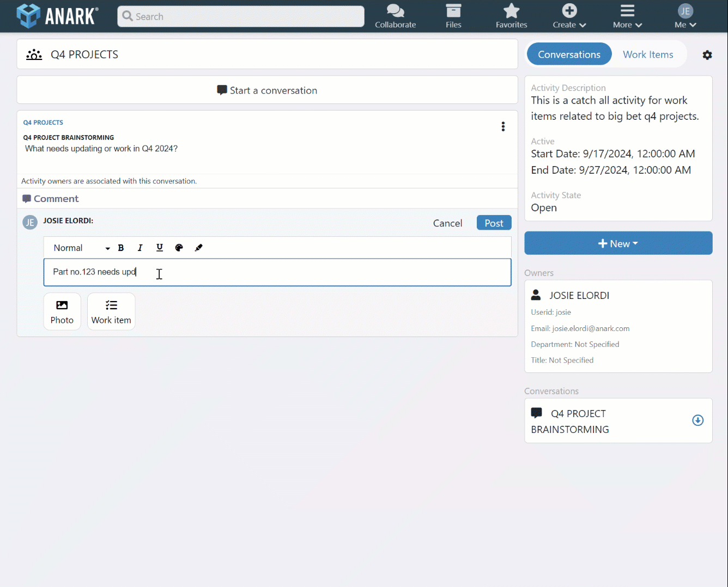
Task: Click the chat bubble icon beside Q4 PROJECT BRAINSTORMING
Action: coord(537,413)
